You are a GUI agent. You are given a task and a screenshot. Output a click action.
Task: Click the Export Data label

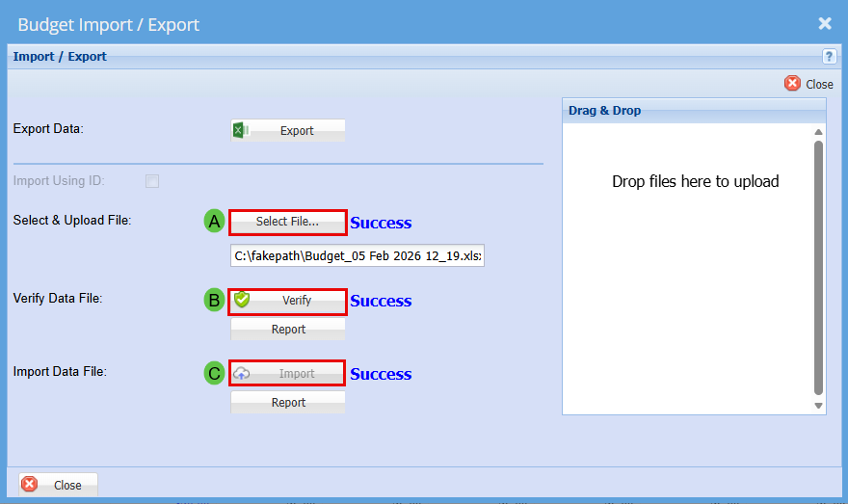coord(48,129)
